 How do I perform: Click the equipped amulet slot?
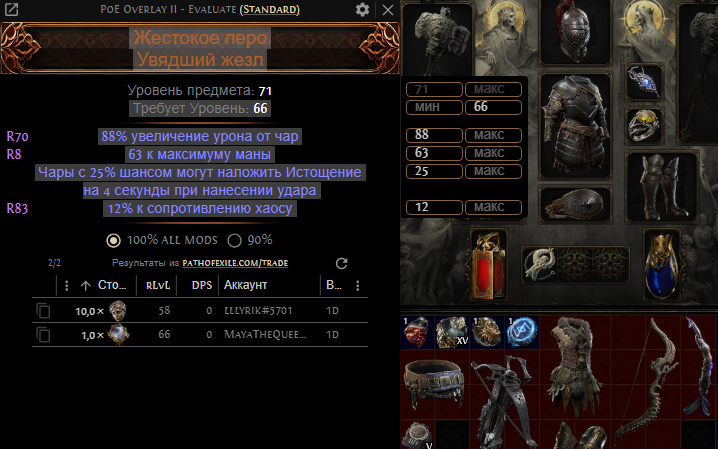pyautogui.click(x=645, y=82)
